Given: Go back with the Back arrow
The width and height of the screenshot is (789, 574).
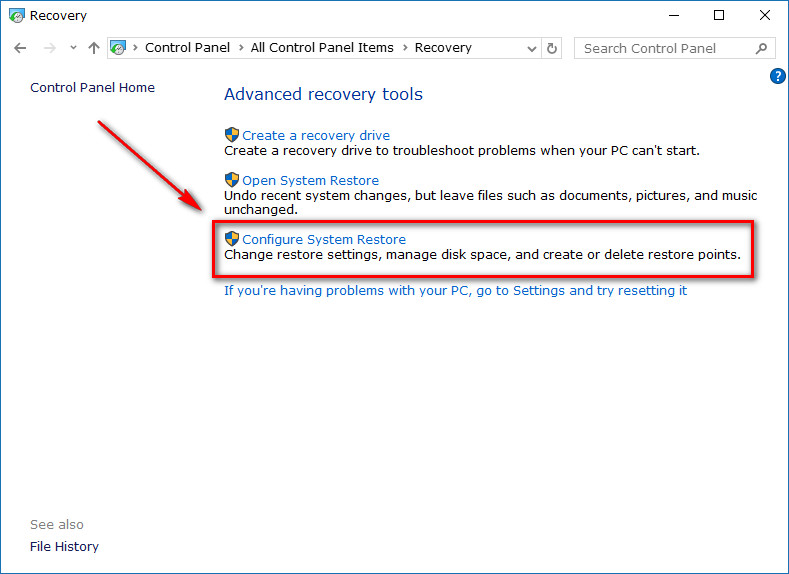Looking at the screenshot, I should pyautogui.click(x=20, y=48).
